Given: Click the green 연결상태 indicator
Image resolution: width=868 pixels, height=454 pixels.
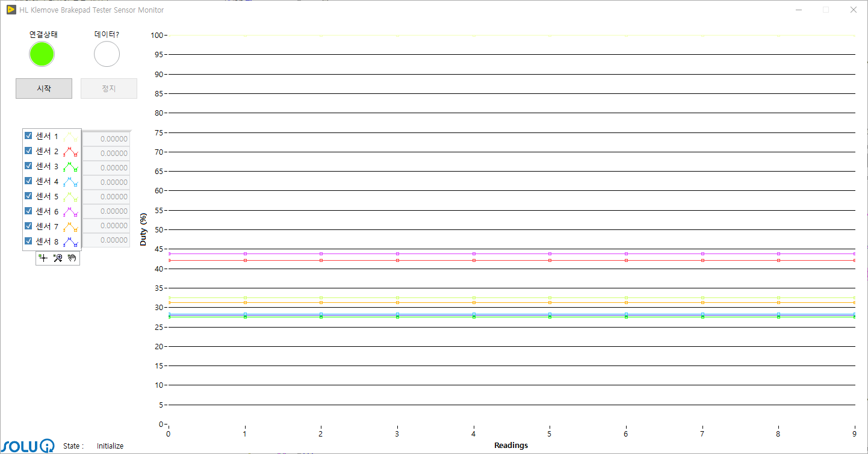Looking at the screenshot, I should click(x=42, y=54).
